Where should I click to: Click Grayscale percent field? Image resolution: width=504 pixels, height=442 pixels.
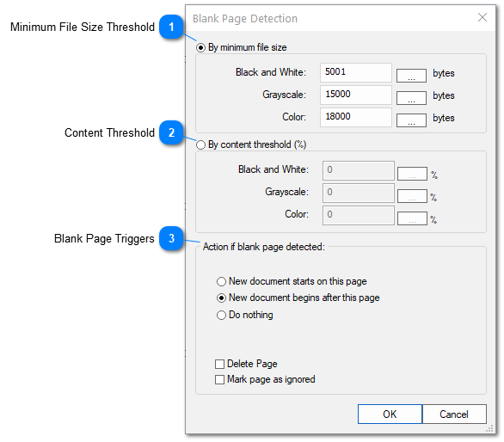pos(359,193)
